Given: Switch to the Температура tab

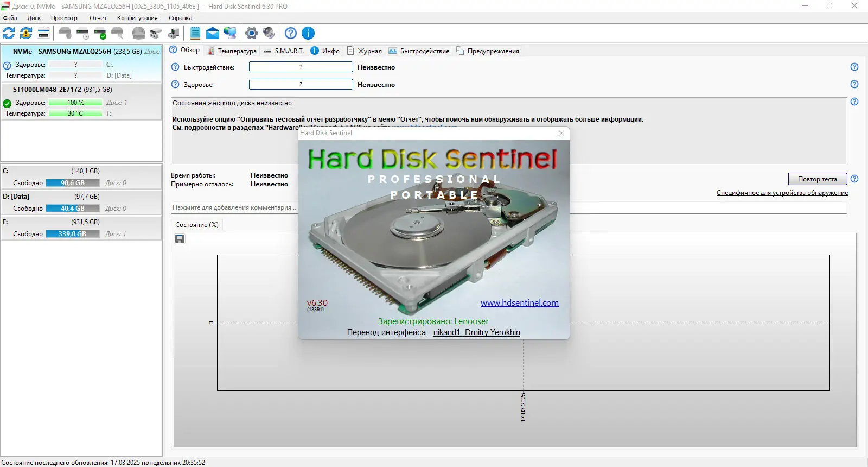Looking at the screenshot, I should tap(232, 51).
